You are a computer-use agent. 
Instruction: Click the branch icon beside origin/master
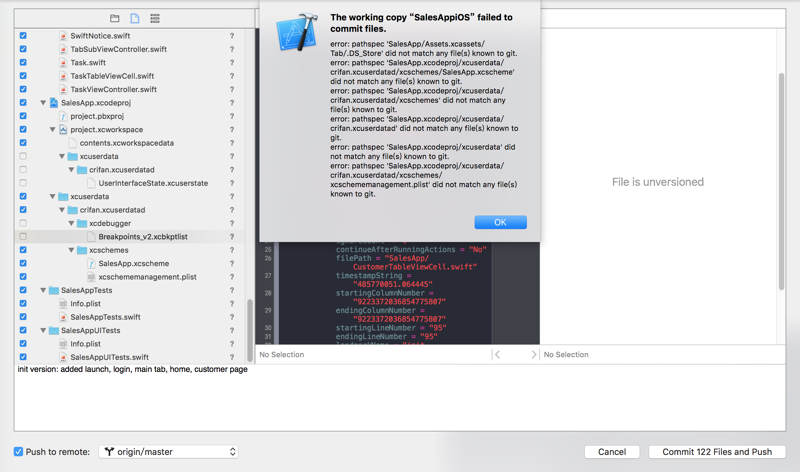[x=109, y=452]
